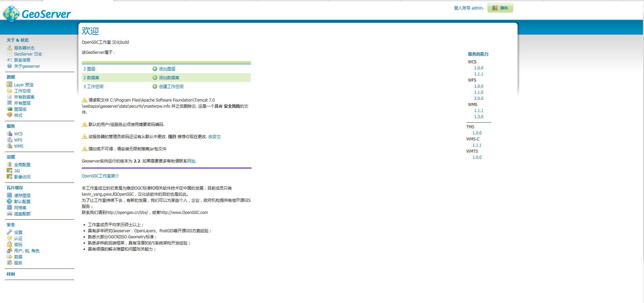This screenshot has height=303, width=644.
Task: Click the WMS service icon
Action: point(9,146)
